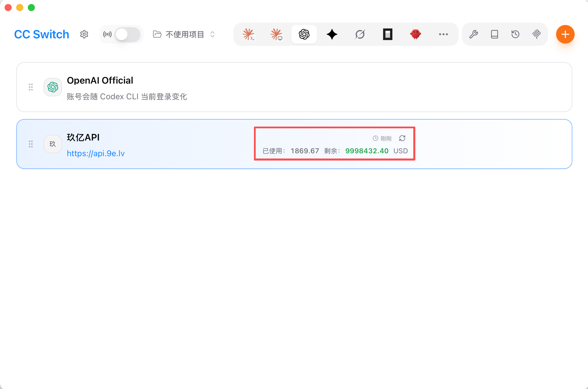
Task: Select the Gemini sparkle tab
Action: pyautogui.click(x=332, y=34)
